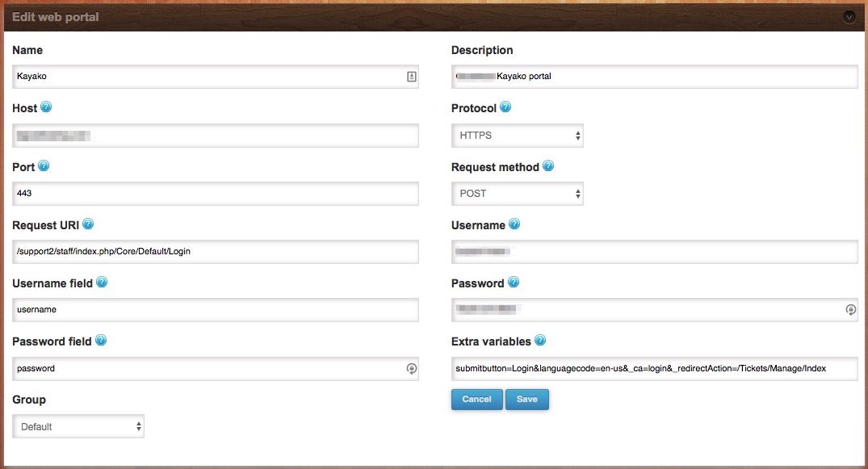Click the Extra variables help icon
868x469 pixels.
(x=540, y=340)
